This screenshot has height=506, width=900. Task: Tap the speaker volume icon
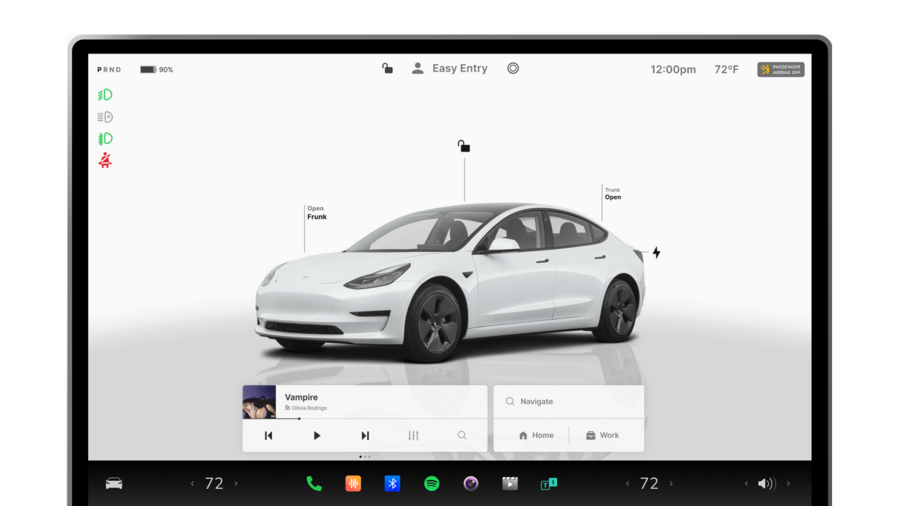coord(766,484)
